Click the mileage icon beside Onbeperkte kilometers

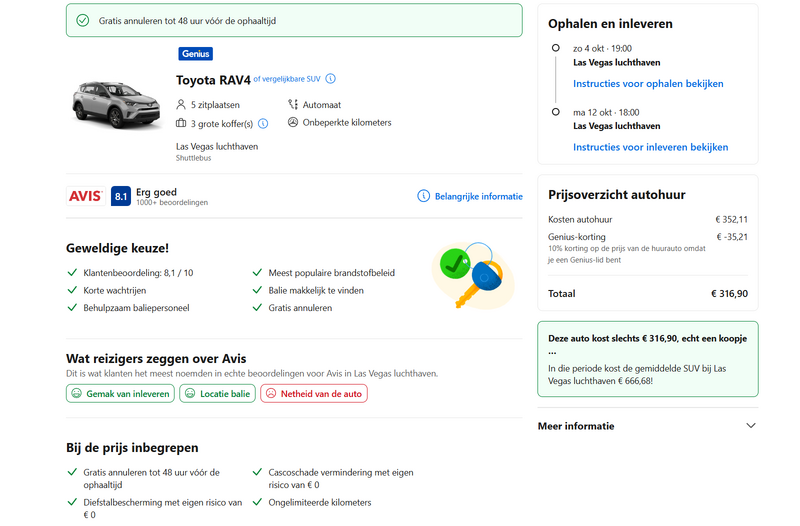[293, 122]
